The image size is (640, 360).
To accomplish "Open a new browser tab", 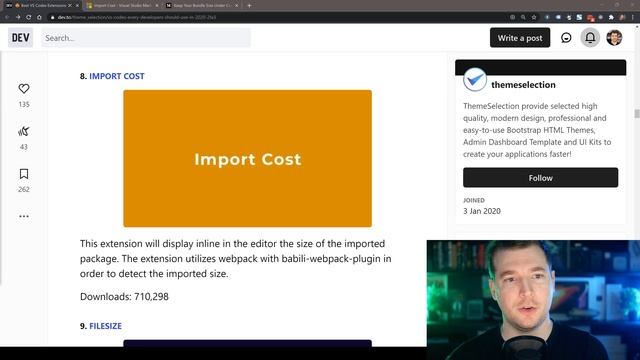I will (x=249, y=6).
